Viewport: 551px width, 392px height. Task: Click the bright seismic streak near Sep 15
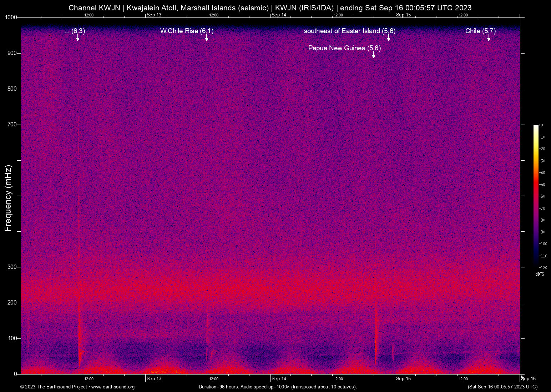point(375,339)
